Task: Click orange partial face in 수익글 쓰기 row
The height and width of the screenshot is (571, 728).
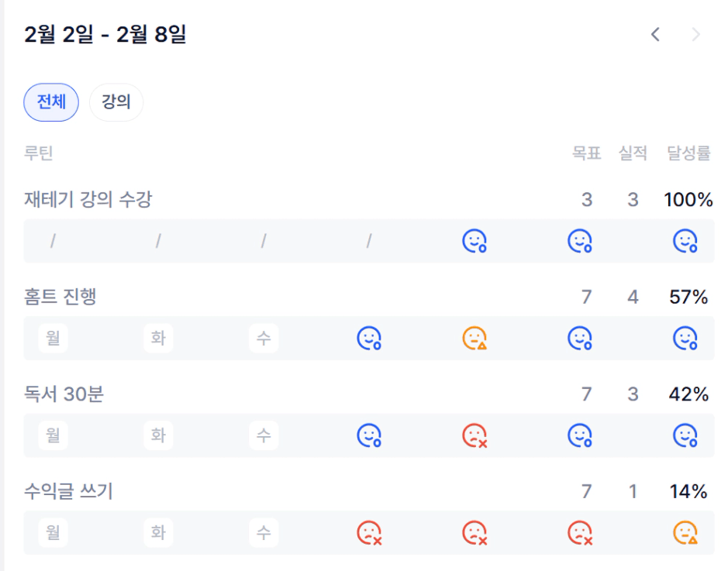Action: (x=685, y=533)
